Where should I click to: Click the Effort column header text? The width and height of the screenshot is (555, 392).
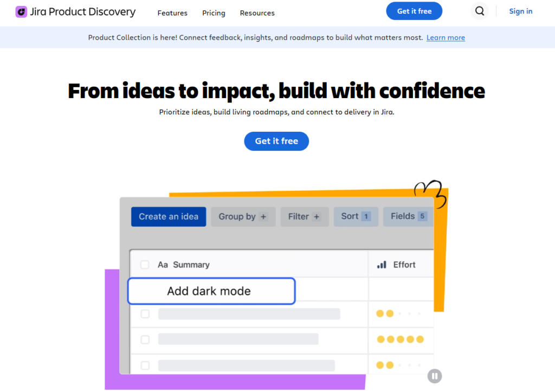click(x=404, y=265)
